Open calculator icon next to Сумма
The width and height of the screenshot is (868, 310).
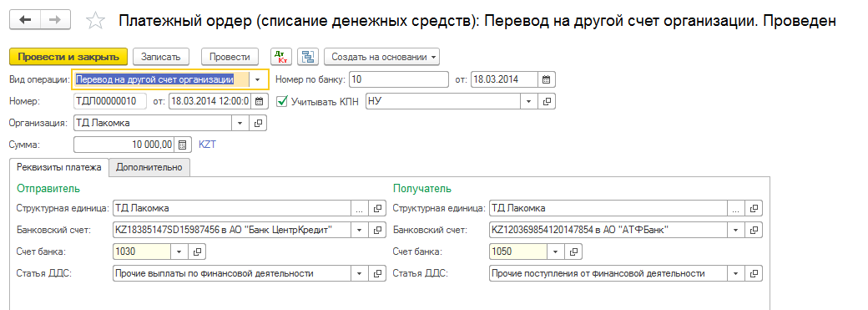182,145
